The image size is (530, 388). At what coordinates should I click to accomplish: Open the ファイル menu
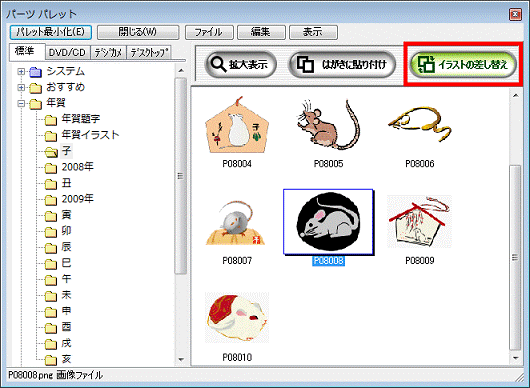pos(209,32)
